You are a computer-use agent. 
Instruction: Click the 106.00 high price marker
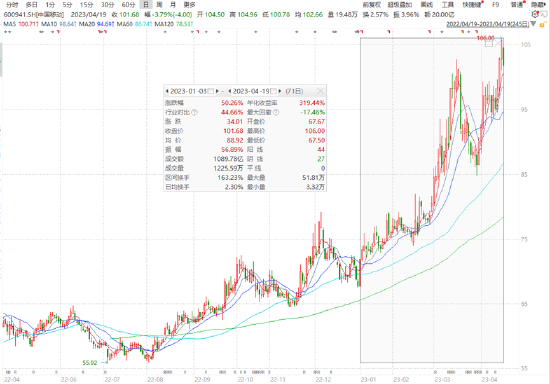point(485,38)
